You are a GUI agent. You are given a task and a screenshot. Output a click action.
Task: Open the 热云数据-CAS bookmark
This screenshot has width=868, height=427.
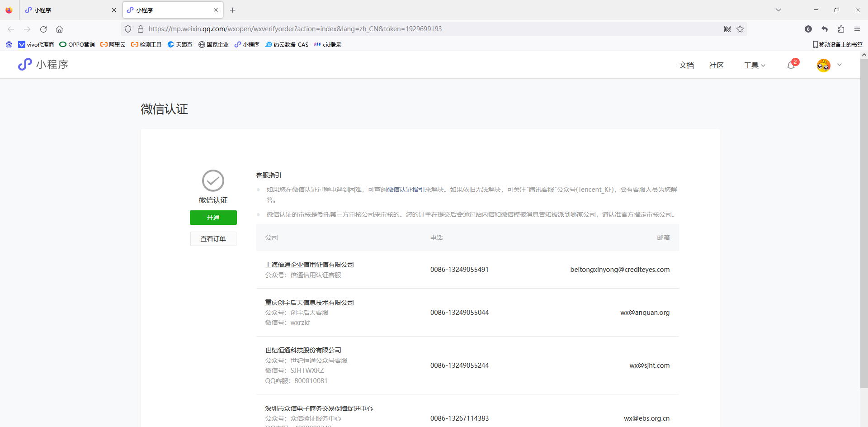pos(287,44)
